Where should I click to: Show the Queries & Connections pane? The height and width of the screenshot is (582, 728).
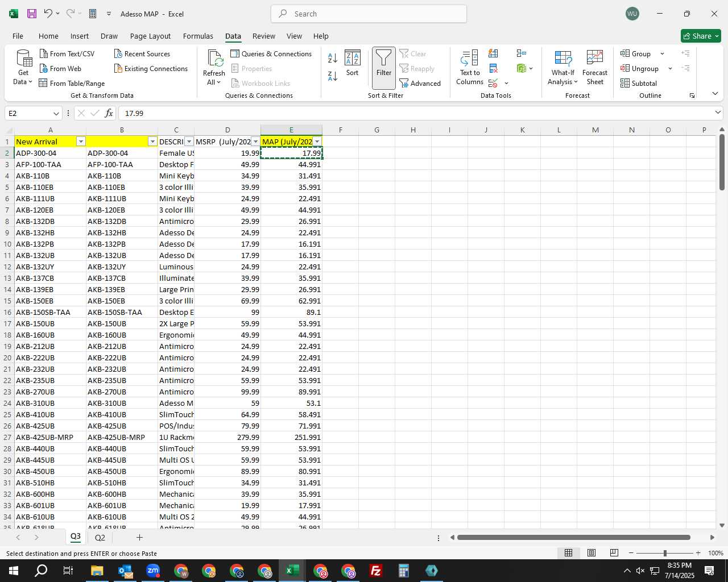[271, 53]
